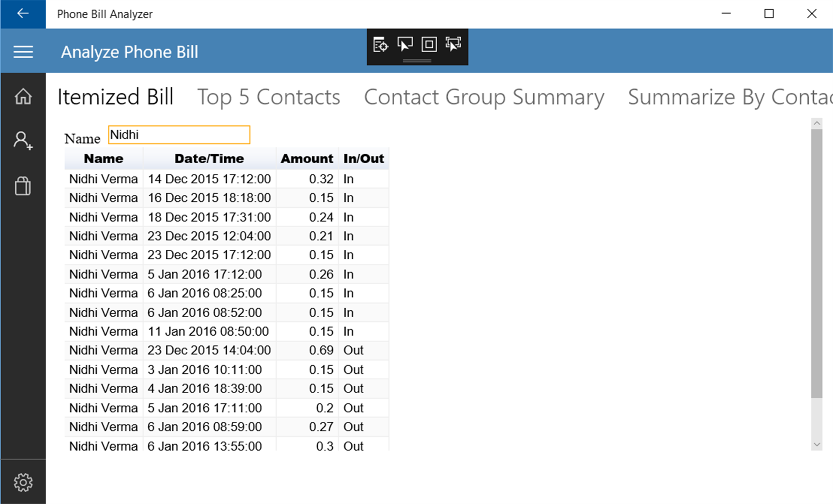Image resolution: width=833 pixels, height=504 pixels.
Task: Go to Home in sidebar
Action: point(23,96)
